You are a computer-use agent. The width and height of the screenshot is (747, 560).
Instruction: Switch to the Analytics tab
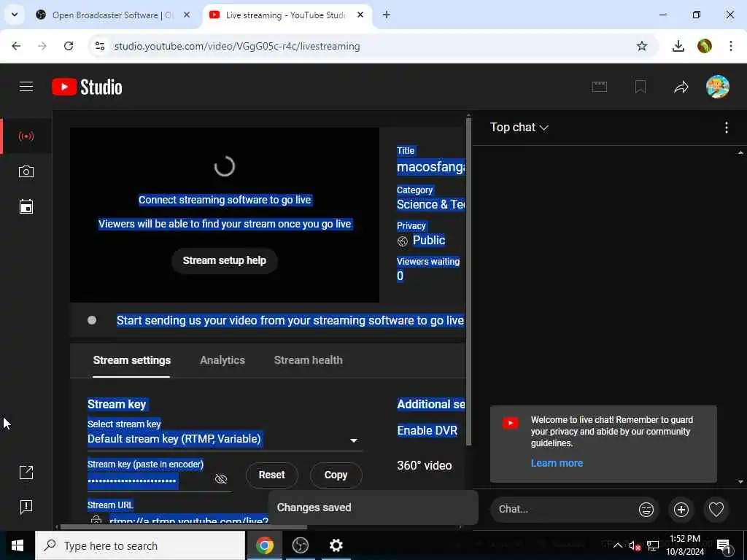click(222, 360)
